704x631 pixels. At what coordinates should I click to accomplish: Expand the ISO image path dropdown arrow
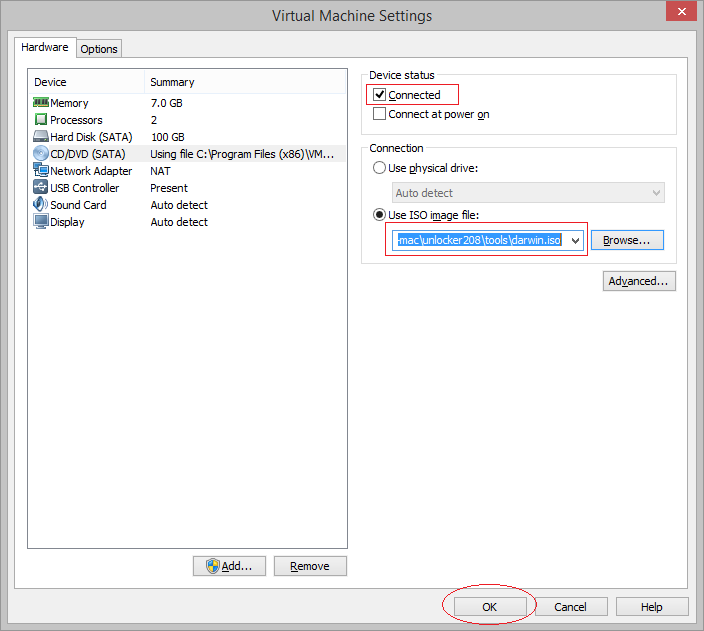[x=575, y=240]
